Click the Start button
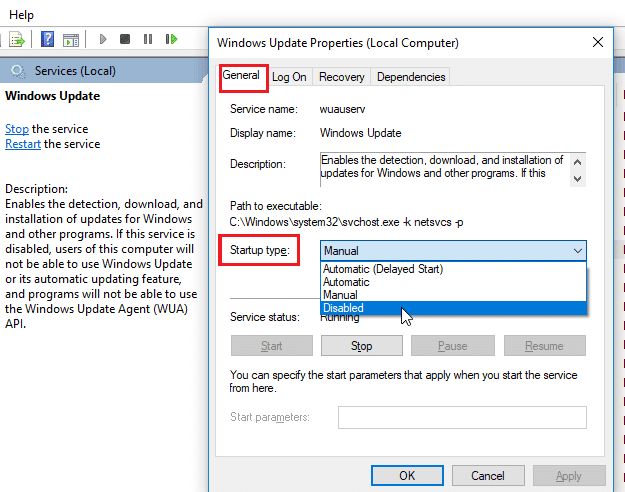Image resolution: width=625 pixels, height=492 pixels. point(271,346)
